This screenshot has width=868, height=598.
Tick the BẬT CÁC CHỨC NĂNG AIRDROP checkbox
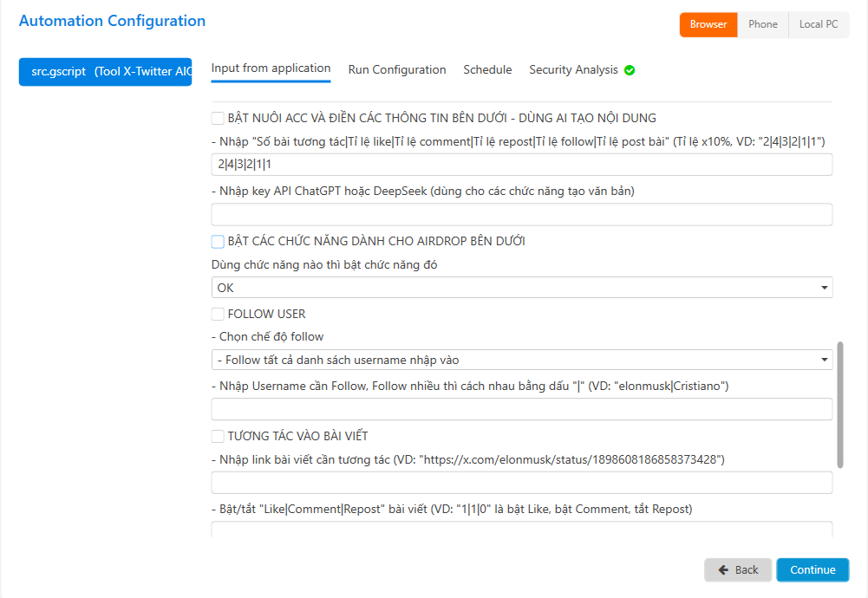[x=218, y=241]
